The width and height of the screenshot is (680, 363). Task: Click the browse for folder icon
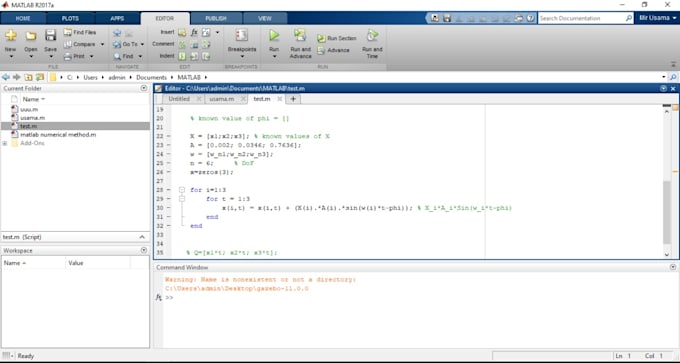point(40,77)
